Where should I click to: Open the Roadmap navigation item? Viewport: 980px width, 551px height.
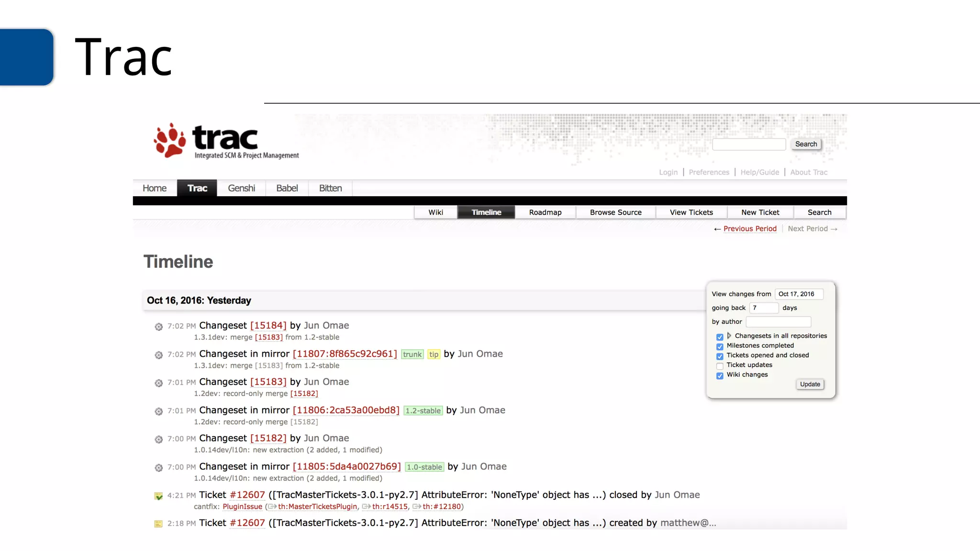point(546,212)
